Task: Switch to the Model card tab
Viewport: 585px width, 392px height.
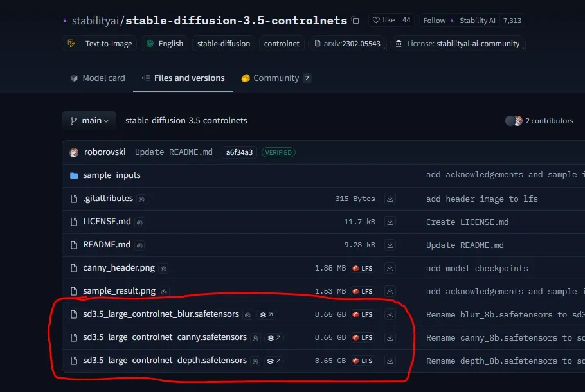Action: click(x=98, y=78)
